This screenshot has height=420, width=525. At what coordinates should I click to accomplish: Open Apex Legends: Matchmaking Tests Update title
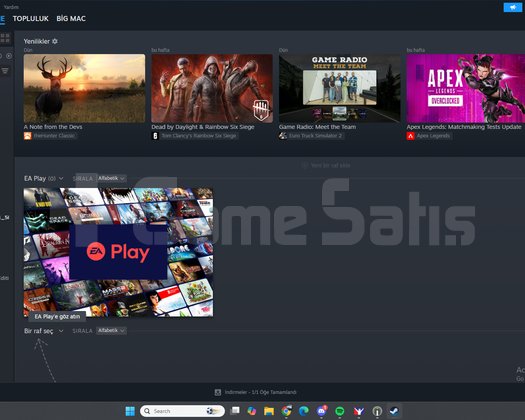pos(464,127)
